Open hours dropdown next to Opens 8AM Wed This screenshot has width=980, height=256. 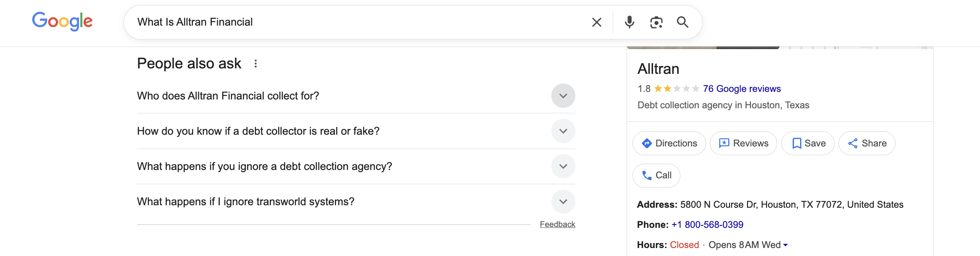(x=785, y=245)
